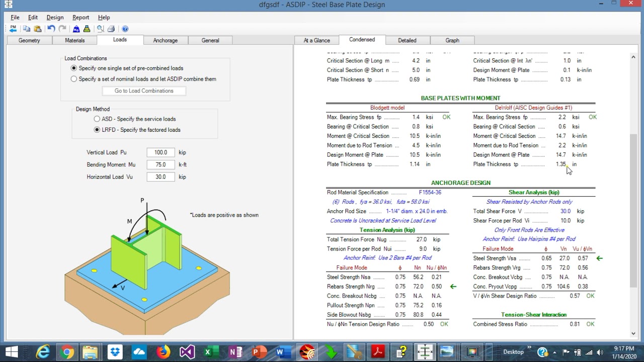Click results panel scrollbar down arrow
644x362 pixels.
[633, 333]
